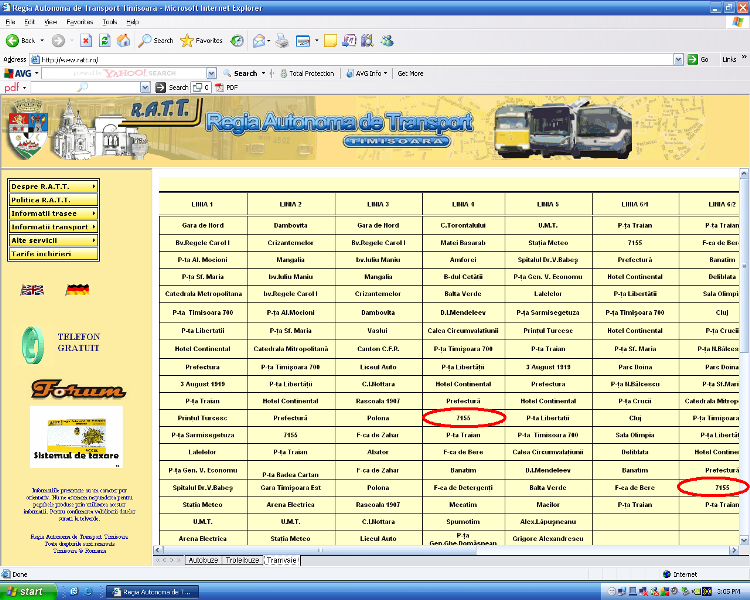This screenshot has width=750, height=600.
Task: Switch site language with German flag
Action: 77,290
